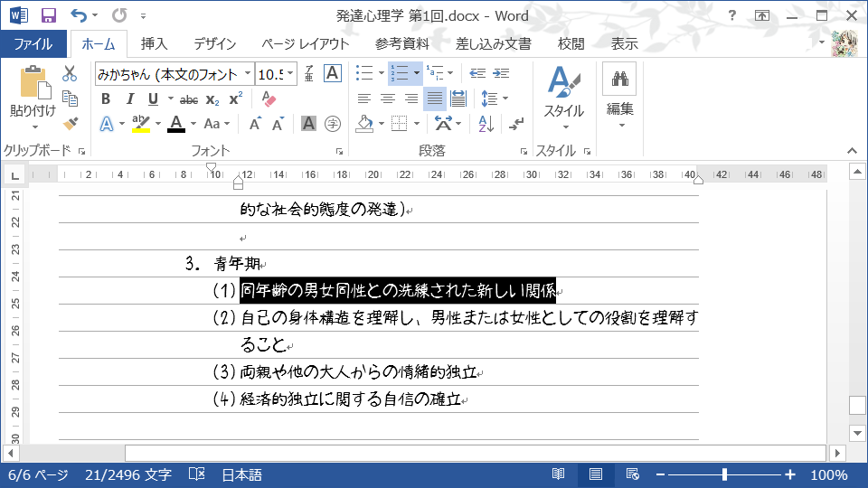This screenshot has height=488, width=868.
Task: Click the scissors Cut icon
Action: click(x=70, y=74)
